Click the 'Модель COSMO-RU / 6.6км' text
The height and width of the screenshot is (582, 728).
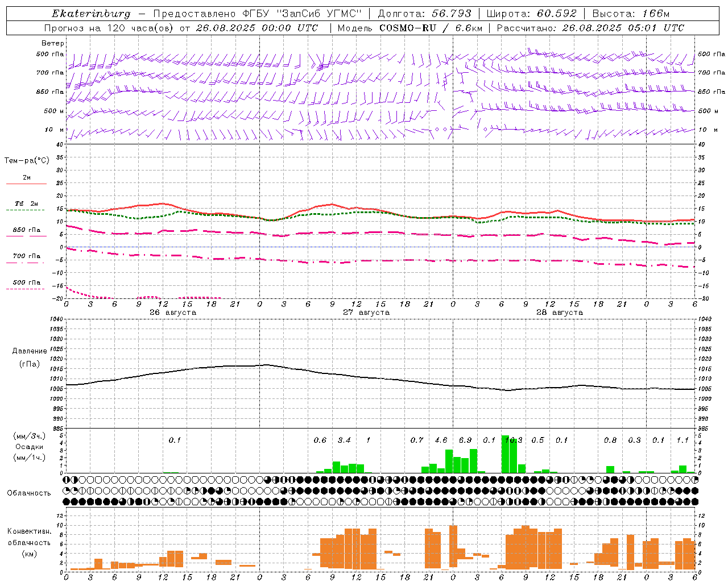click(x=410, y=28)
